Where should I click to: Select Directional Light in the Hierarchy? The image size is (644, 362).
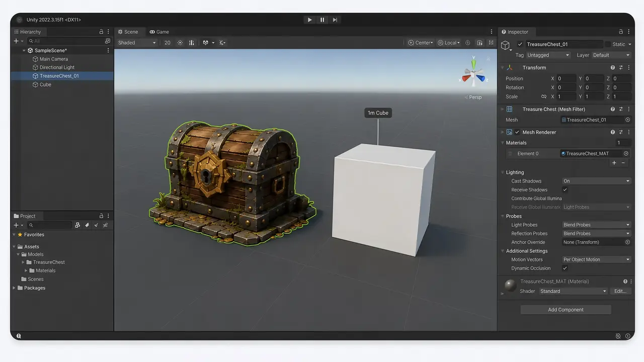57,67
